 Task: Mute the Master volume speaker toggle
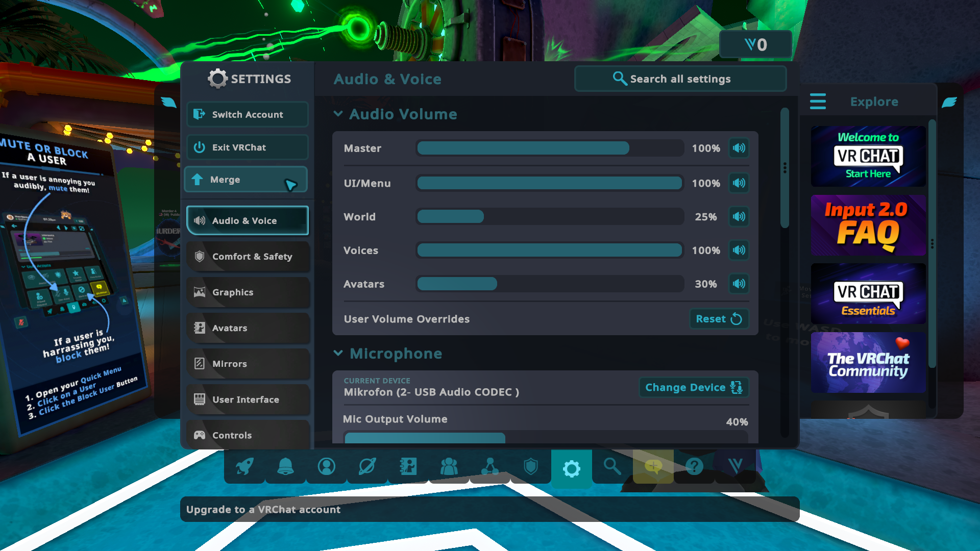[739, 148]
